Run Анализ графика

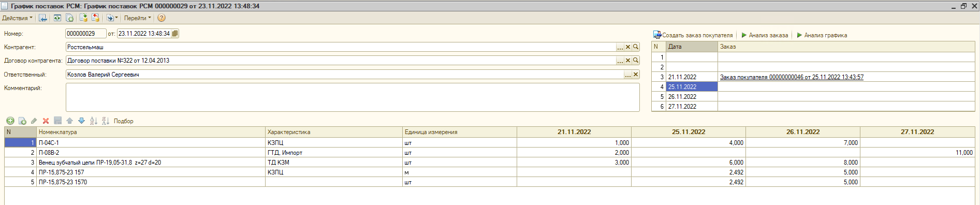coord(822,35)
